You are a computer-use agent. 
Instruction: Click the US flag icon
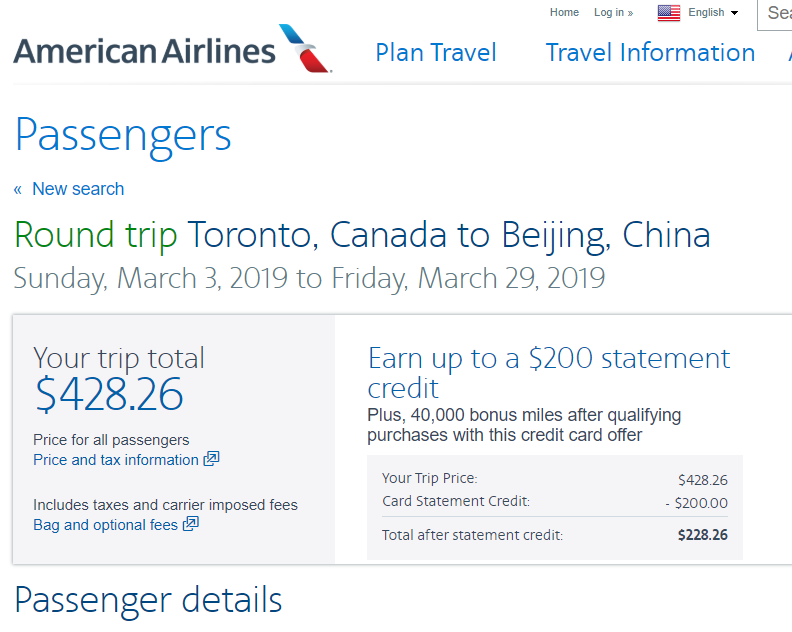(669, 13)
